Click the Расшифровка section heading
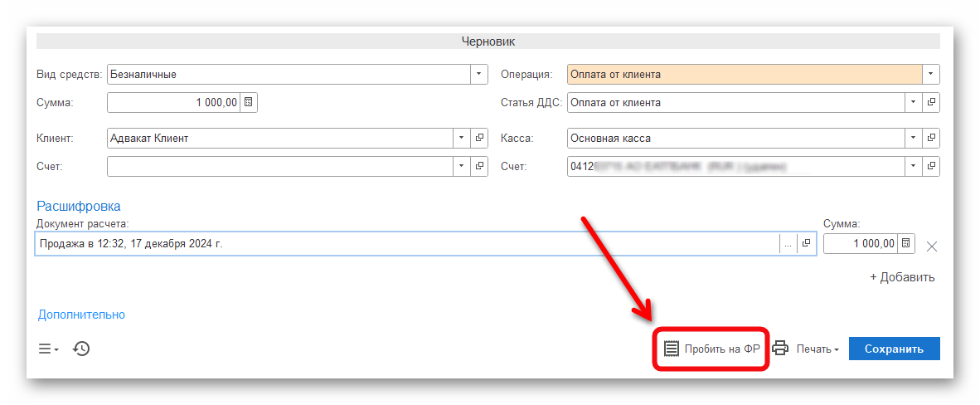 [x=79, y=206]
